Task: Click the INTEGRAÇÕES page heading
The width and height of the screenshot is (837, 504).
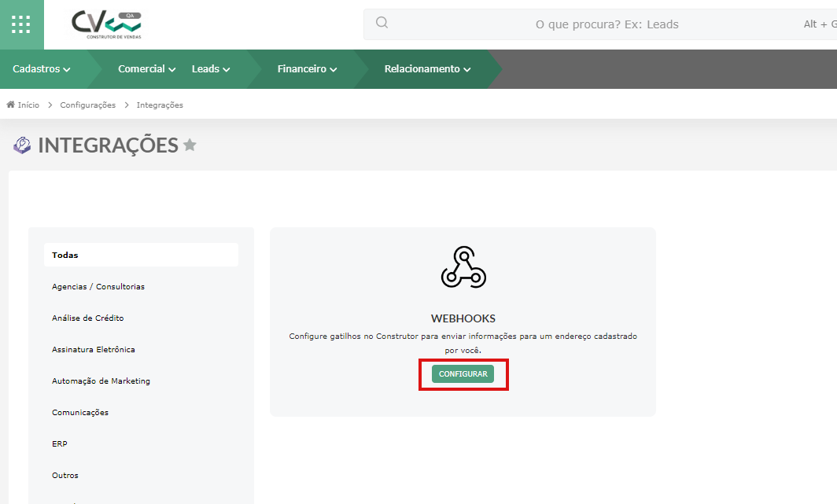Action: click(108, 145)
